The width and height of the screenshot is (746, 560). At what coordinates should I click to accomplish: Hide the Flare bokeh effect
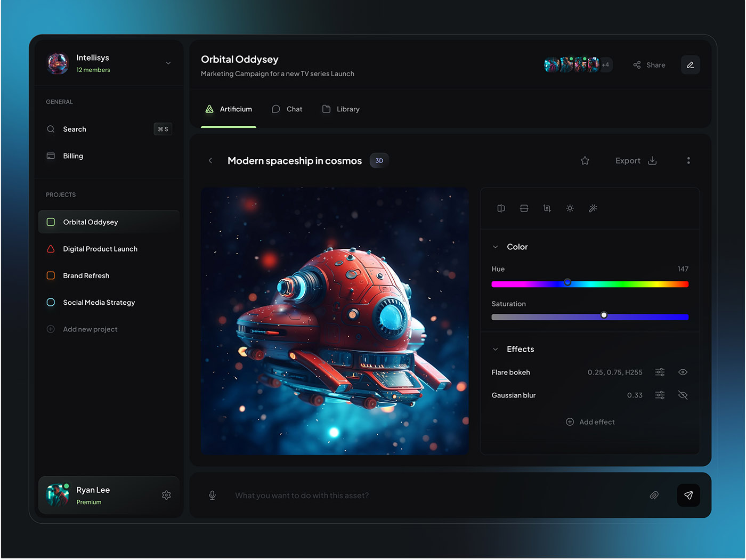pyautogui.click(x=683, y=372)
